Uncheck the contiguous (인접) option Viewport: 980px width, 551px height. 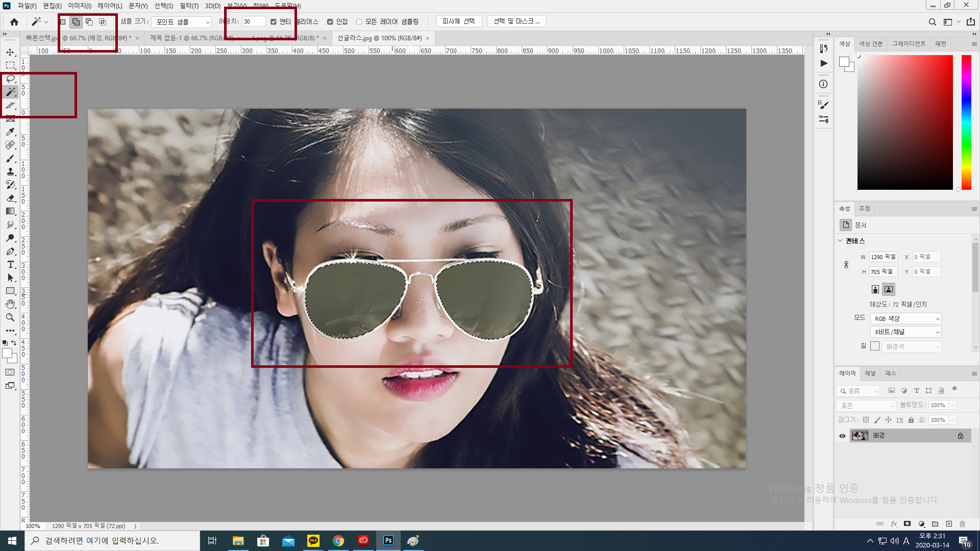point(330,22)
